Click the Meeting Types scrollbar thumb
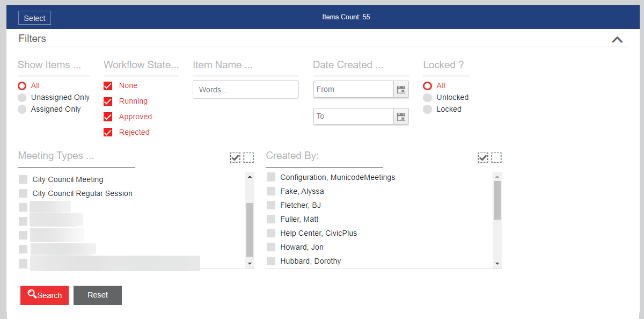This screenshot has height=319, width=644. [250, 230]
